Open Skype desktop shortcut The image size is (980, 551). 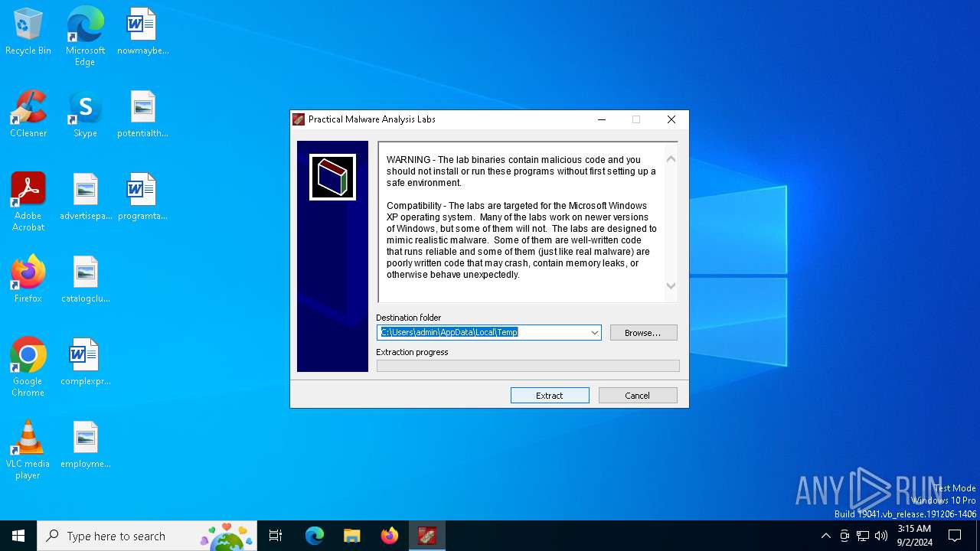click(x=85, y=114)
